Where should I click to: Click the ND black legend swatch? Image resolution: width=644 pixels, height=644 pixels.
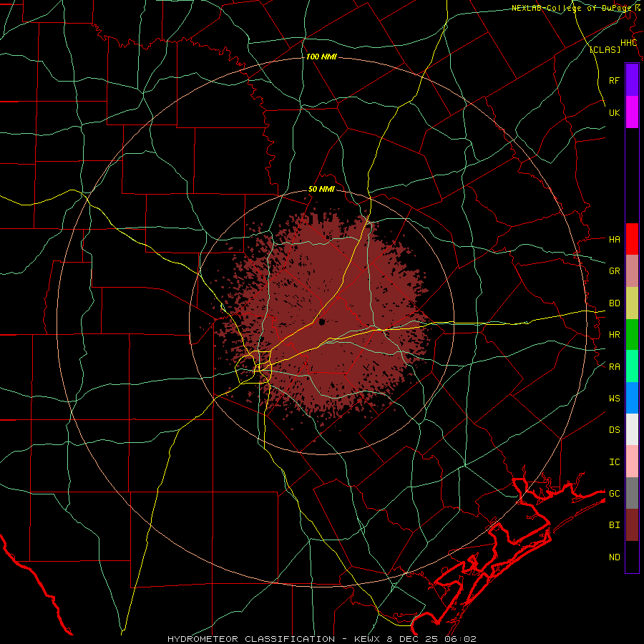coord(632,557)
